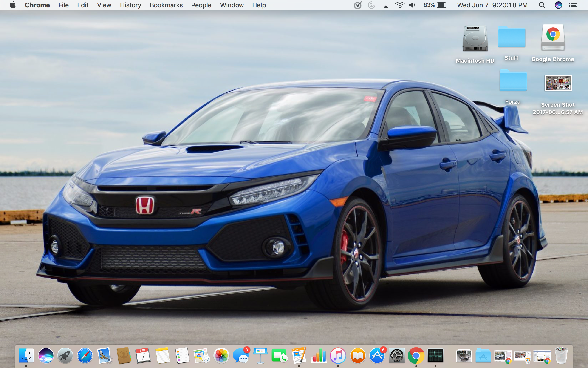Open battery status showing 83%
Viewport: 588px width, 368px height.
tap(435, 5)
